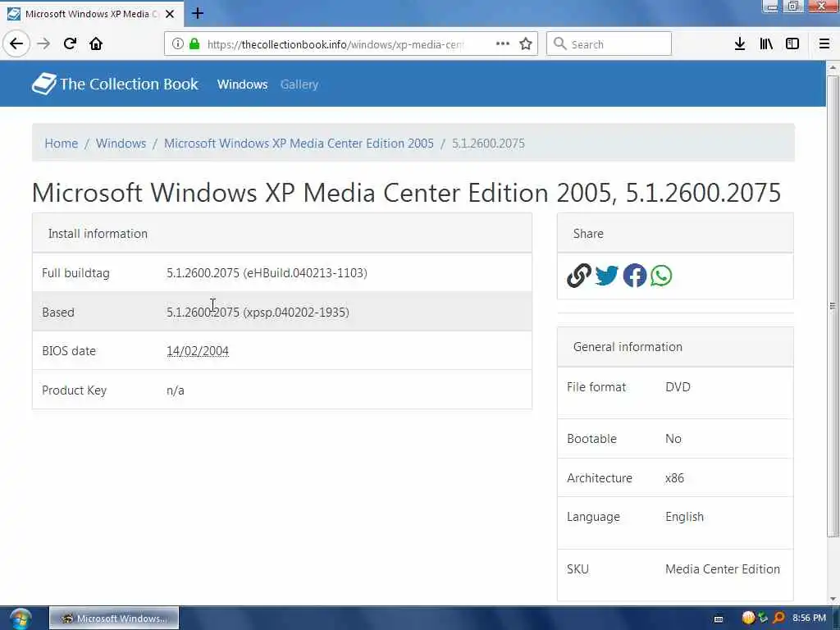Click the orange magnifier tray icon
This screenshot has width=840, height=630.
pos(779,619)
